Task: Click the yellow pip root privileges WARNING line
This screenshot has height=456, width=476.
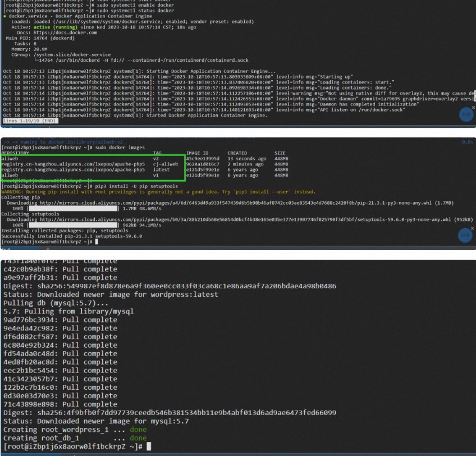Action: [158, 192]
